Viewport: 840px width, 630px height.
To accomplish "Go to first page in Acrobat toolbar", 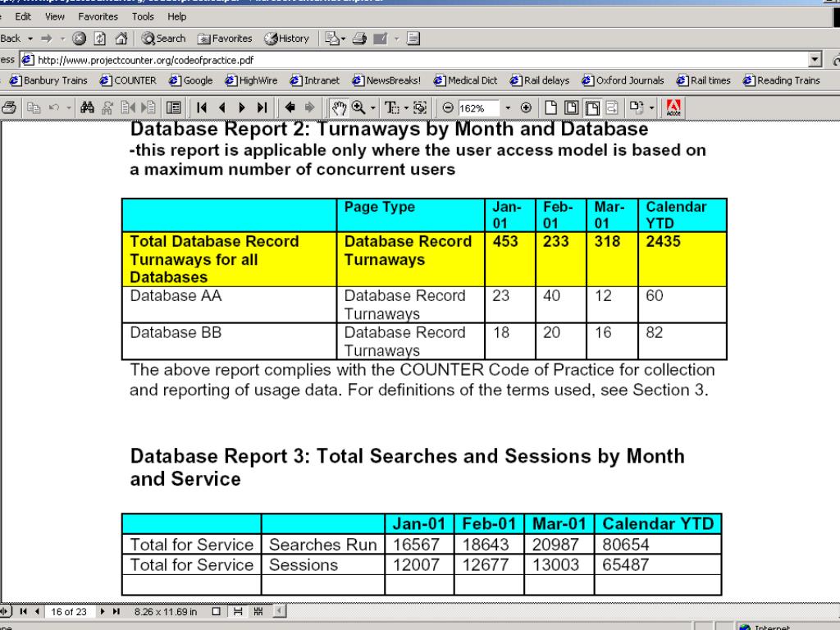I will (x=202, y=107).
